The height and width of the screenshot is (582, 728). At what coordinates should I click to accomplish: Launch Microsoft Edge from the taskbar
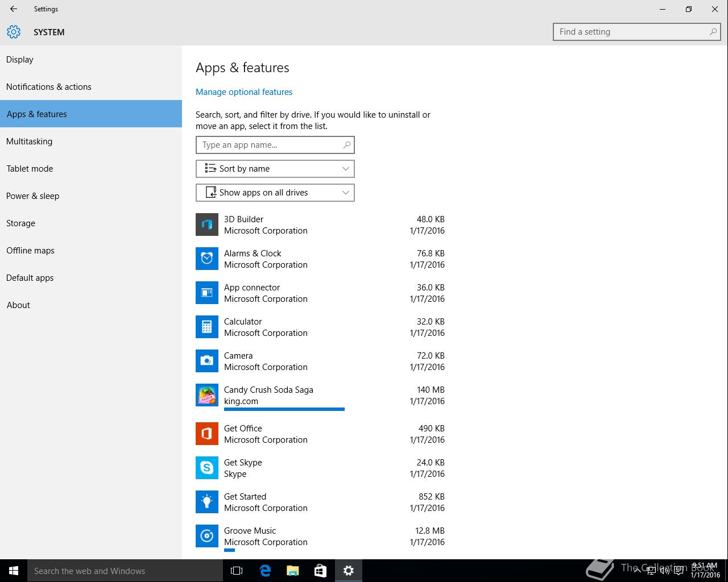265,571
